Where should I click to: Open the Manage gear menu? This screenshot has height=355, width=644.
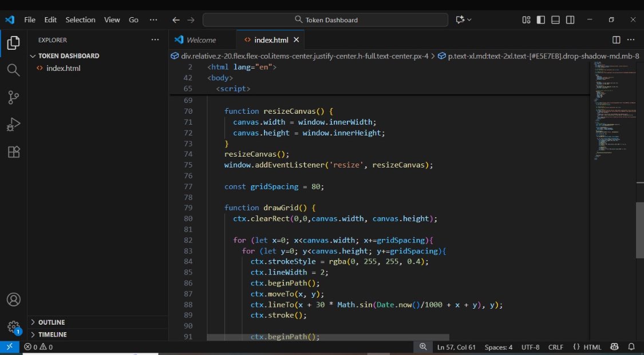[x=13, y=326]
